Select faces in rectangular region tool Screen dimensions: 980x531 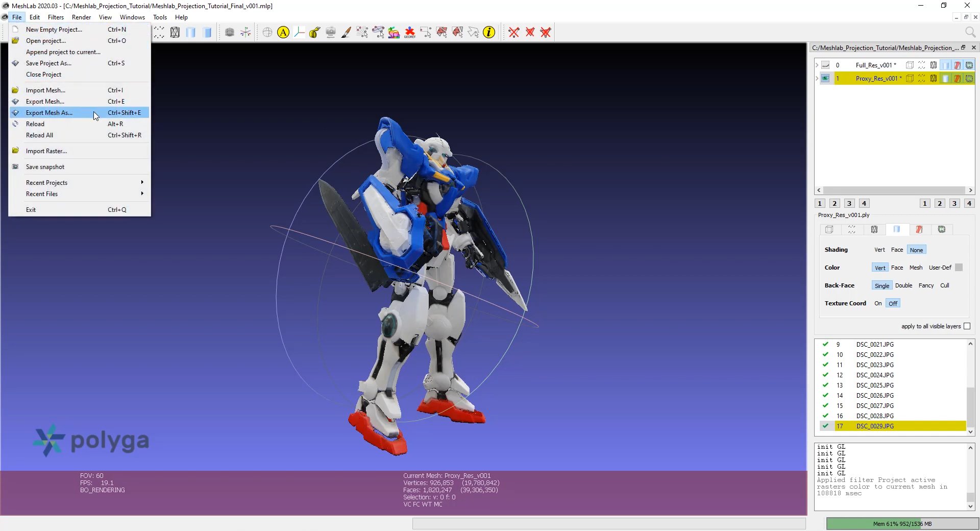[x=442, y=33]
